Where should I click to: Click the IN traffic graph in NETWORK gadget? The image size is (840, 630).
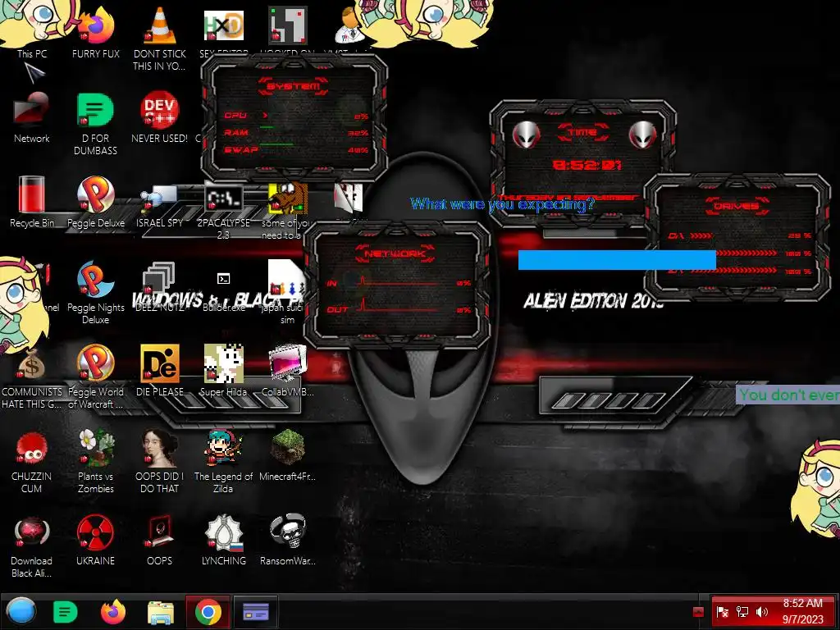tap(399, 282)
